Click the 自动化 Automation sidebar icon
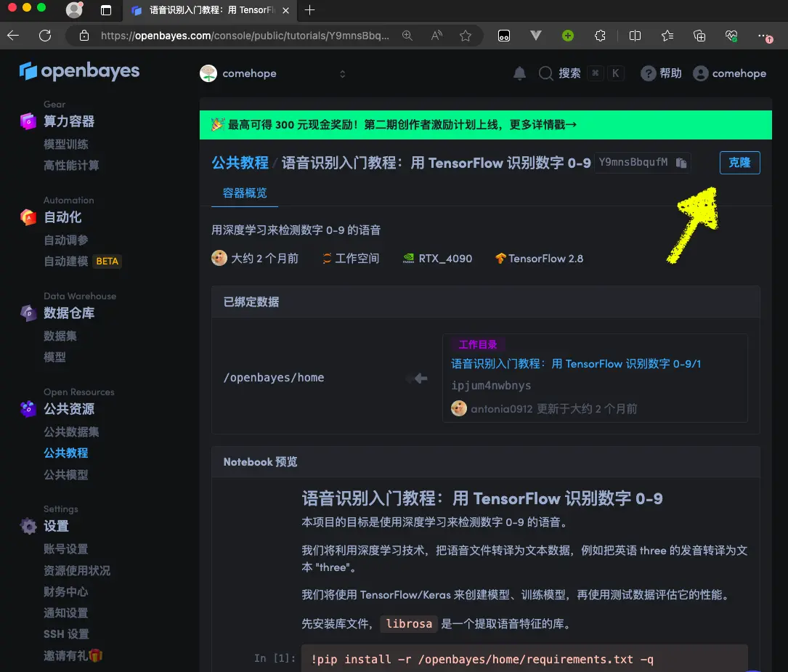The width and height of the screenshot is (788, 672). click(x=27, y=216)
